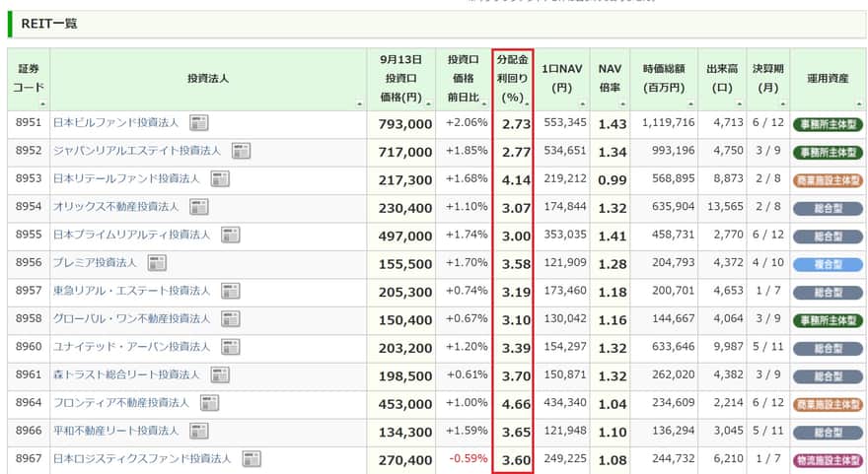
Task: Click 商業施設主体型 tag in row 8964
Action: 829,404
